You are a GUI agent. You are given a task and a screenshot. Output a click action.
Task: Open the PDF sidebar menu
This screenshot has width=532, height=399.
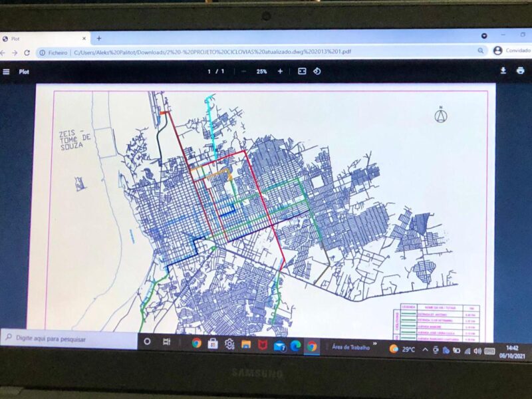point(6,72)
